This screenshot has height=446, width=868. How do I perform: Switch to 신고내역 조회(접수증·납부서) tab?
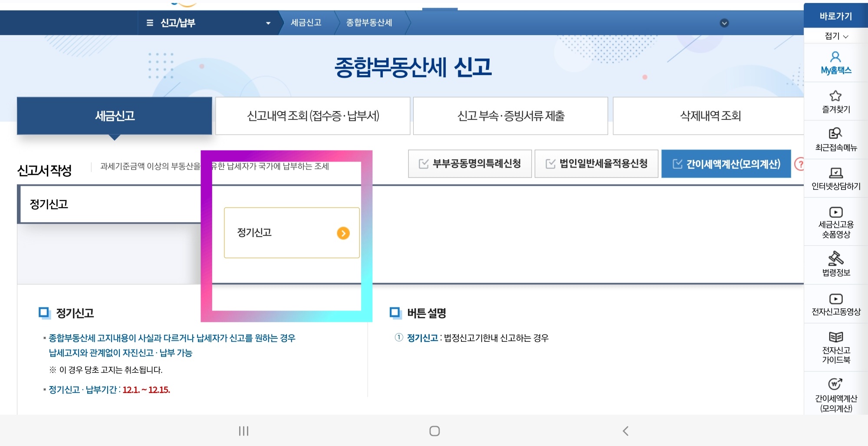tap(313, 116)
